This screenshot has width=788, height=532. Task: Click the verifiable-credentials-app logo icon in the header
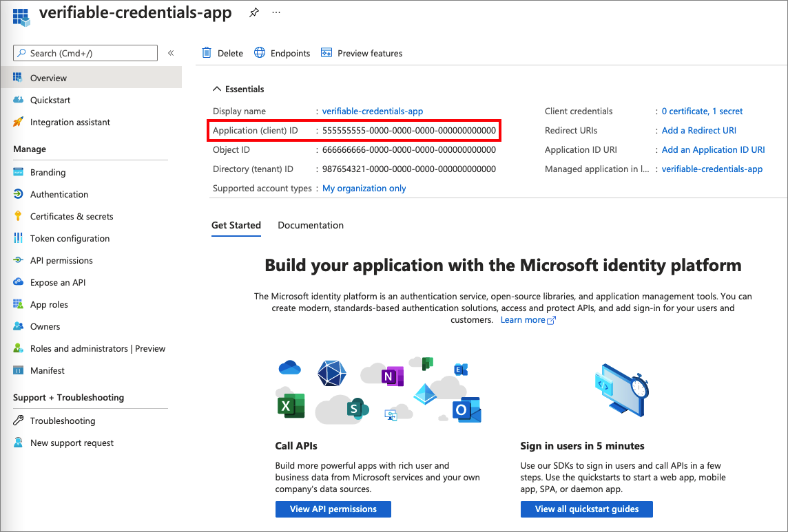(21, 17)
